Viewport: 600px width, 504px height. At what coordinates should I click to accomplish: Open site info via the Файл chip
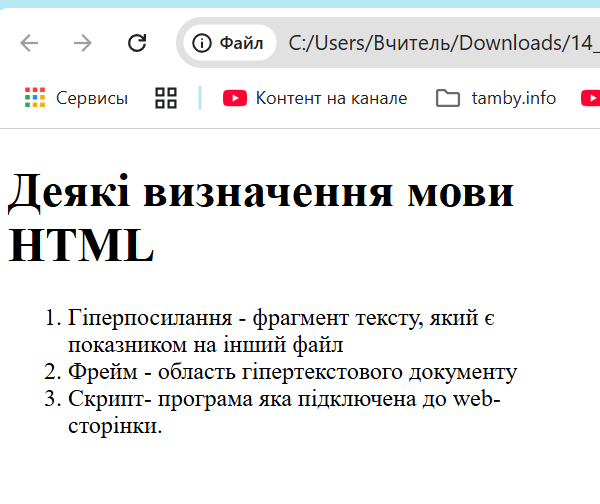pyautogui.click(x=228, y=43)
